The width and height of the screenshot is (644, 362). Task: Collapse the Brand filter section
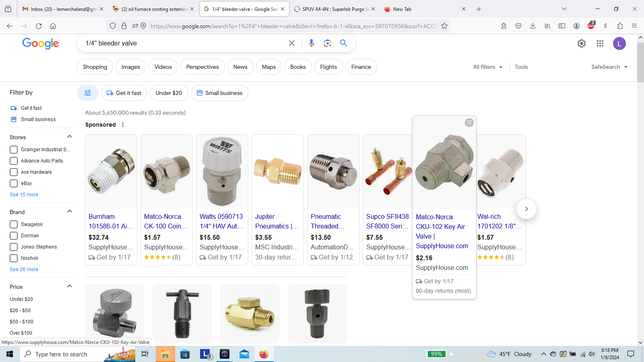click(69, 212)
